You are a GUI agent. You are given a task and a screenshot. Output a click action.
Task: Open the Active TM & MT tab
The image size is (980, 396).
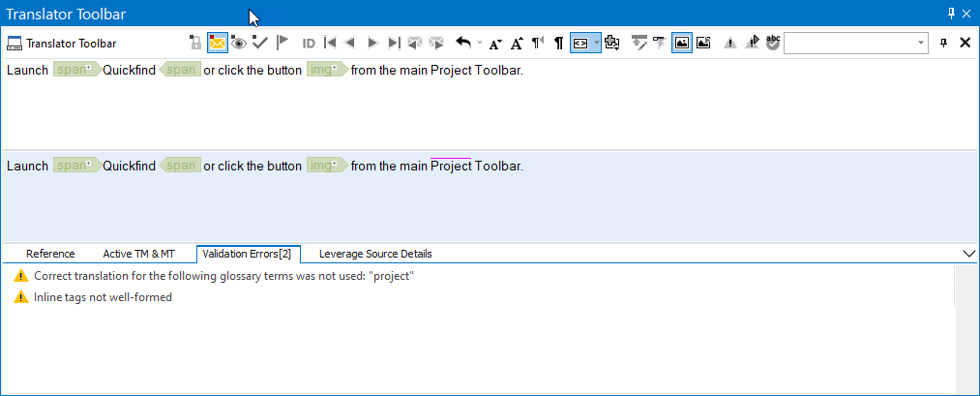point(138,254)
